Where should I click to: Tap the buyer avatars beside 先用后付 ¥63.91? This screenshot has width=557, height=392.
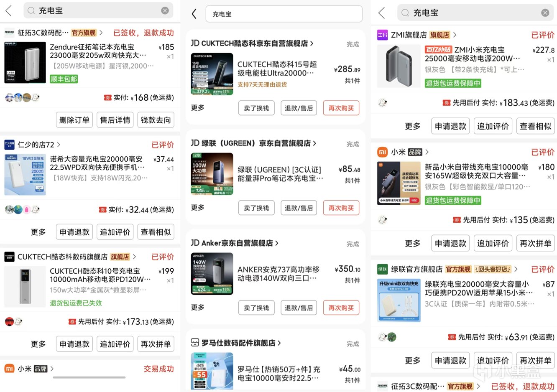coord(387,337)
